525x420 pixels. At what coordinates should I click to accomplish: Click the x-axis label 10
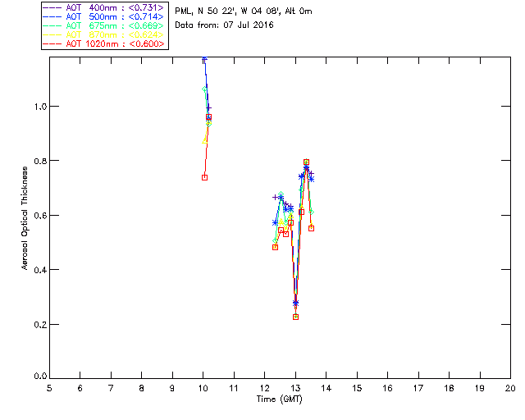point(203,388)
